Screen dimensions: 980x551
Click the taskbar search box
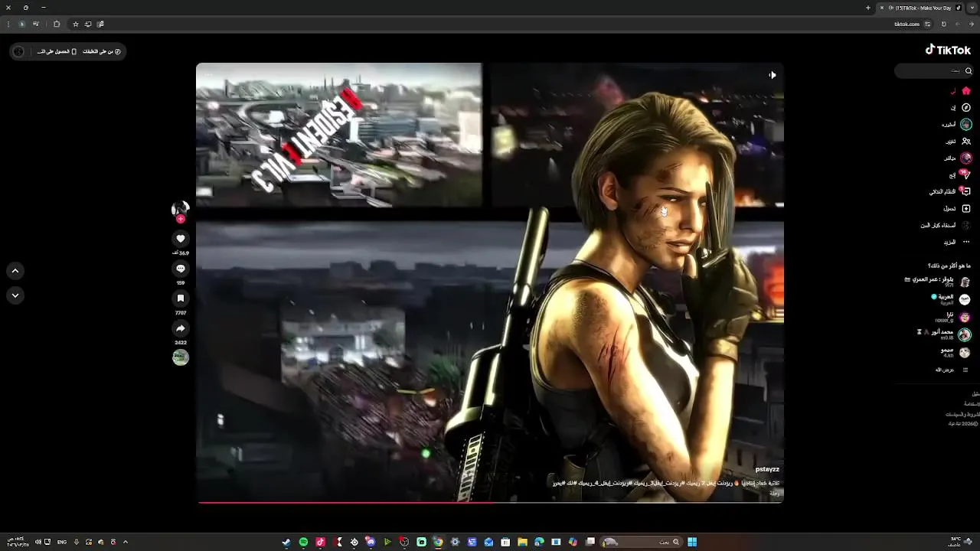pyautogui.click(x=643, y=542)
